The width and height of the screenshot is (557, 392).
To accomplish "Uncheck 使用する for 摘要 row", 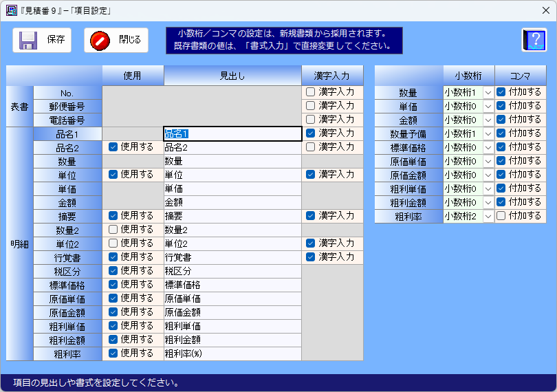I will [113, 215].
